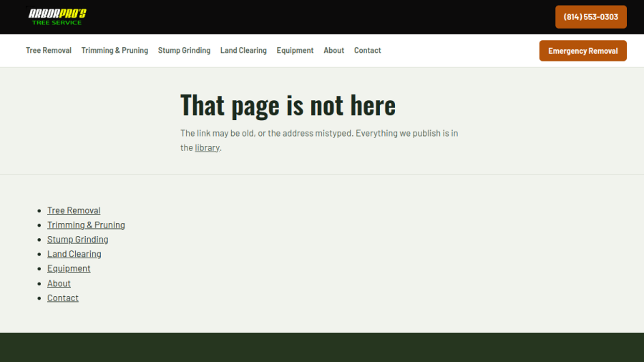
Task: Select Equipment in the top navigation bar
Action: pyautogui.click(x=295, y=50)
